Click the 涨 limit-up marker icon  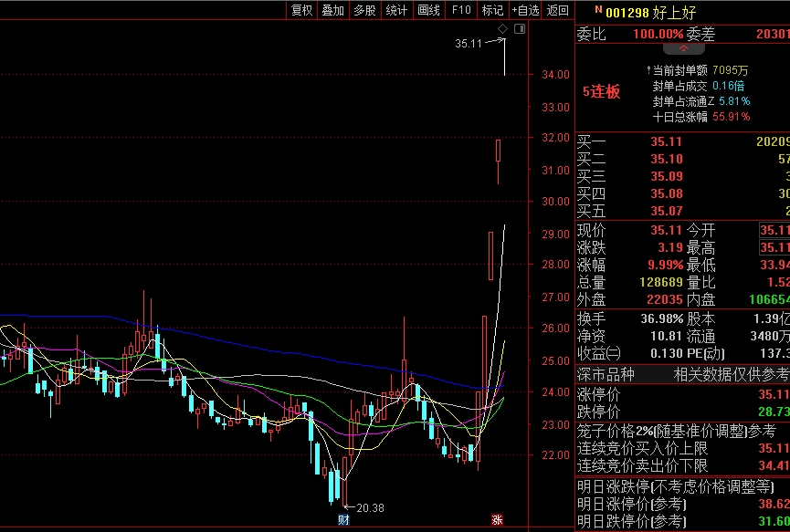click(498, 520)
